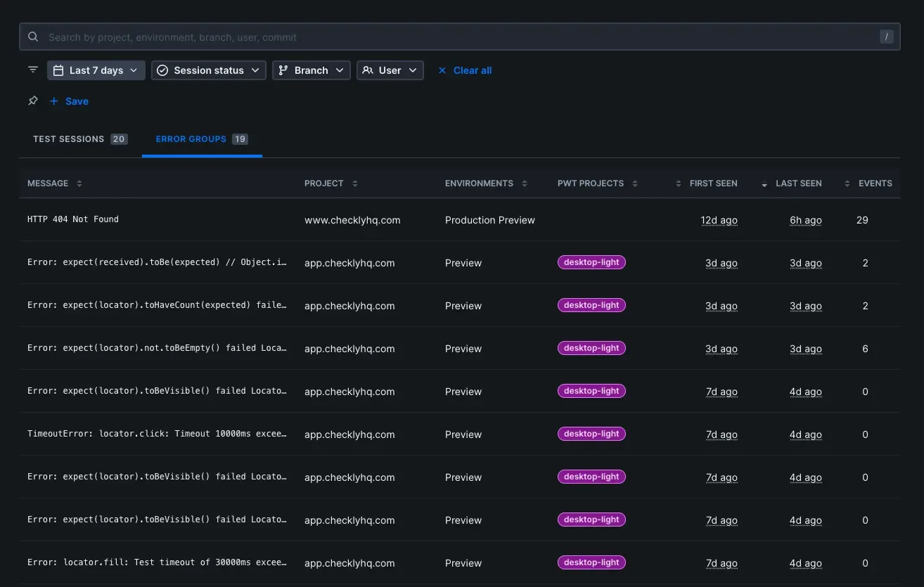This screenshot has height=587, width=924.
Task: Click the sort icon next to ENVIRONMENTS
Action: tap(525, 183)
